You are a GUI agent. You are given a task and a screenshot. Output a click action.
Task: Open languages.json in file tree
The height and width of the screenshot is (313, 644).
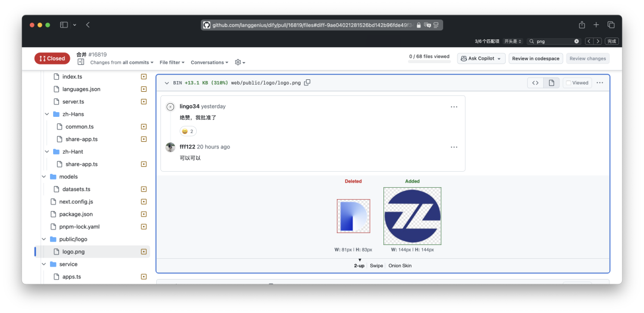coord(81,89)
